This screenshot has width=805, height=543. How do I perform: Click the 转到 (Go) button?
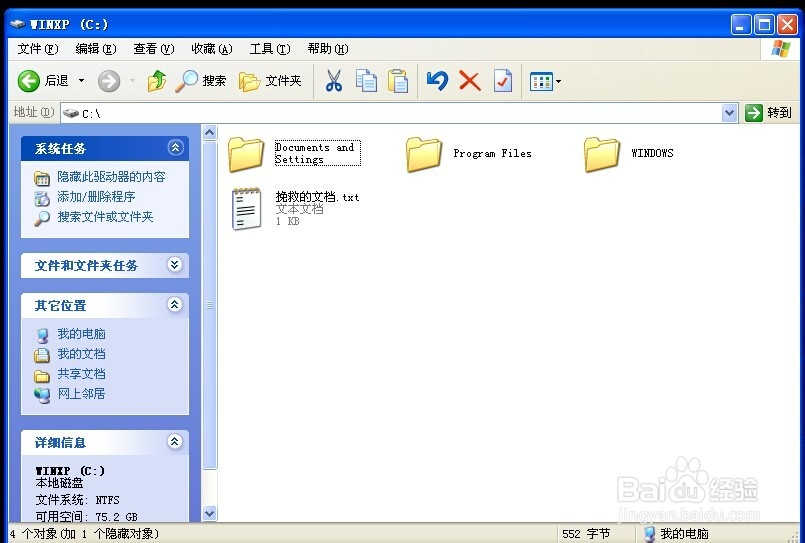[x=768, y=112]
